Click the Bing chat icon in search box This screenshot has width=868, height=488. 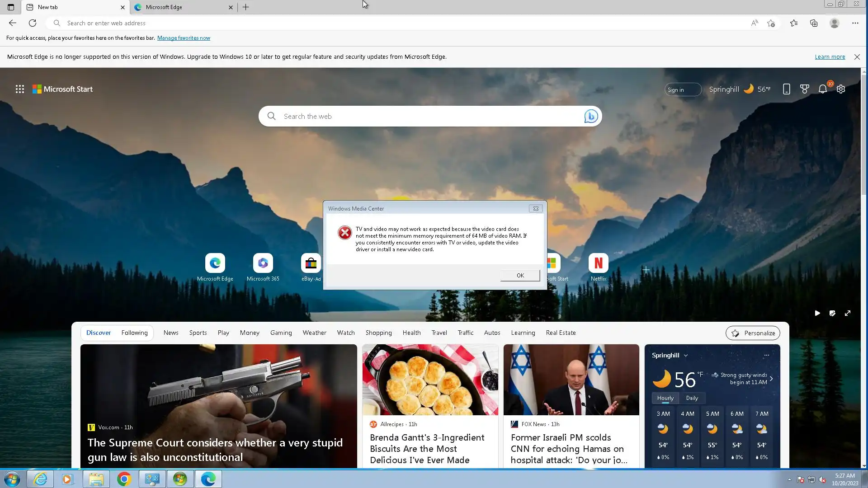click(591, 117)
